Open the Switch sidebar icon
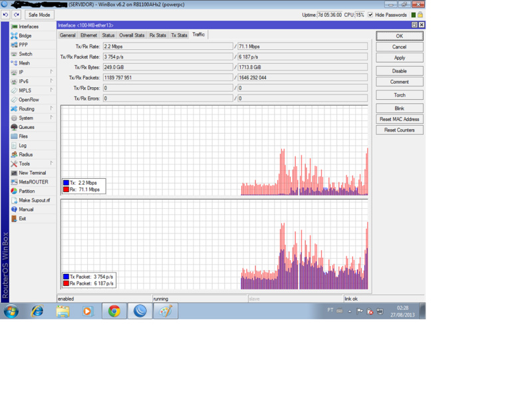Viewport: 532px width, 399px height. pos(14,54)
